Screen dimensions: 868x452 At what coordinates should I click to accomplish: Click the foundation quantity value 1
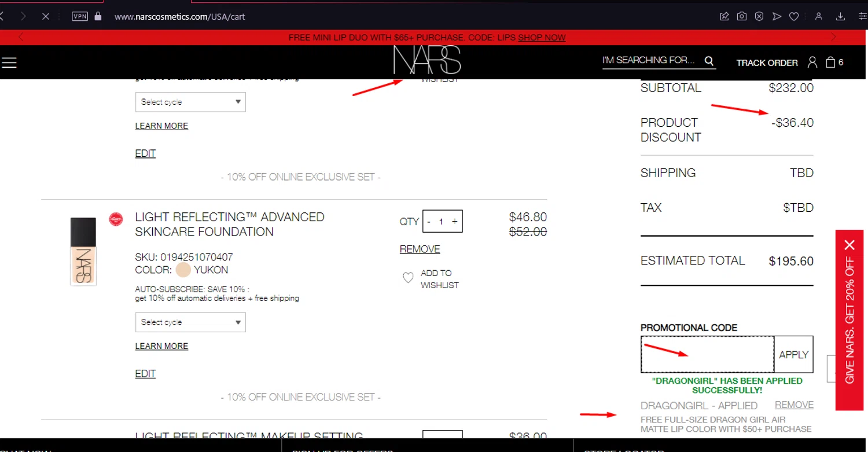(441, 222)
